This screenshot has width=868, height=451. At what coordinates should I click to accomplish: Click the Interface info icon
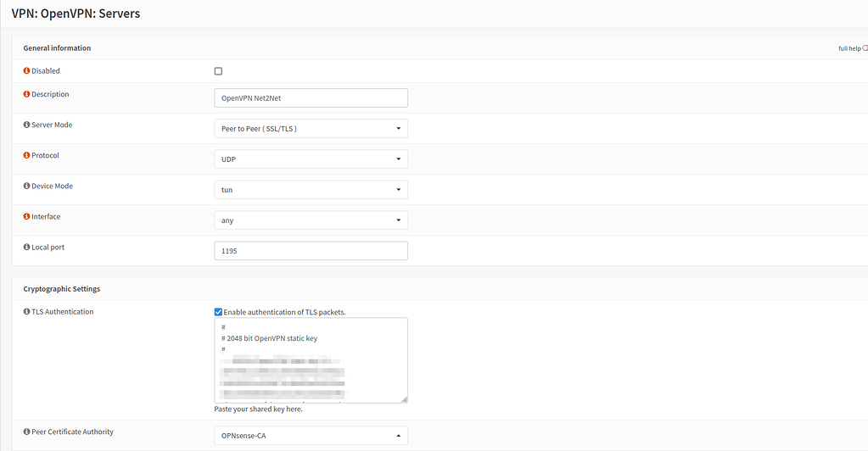[26, 217]
